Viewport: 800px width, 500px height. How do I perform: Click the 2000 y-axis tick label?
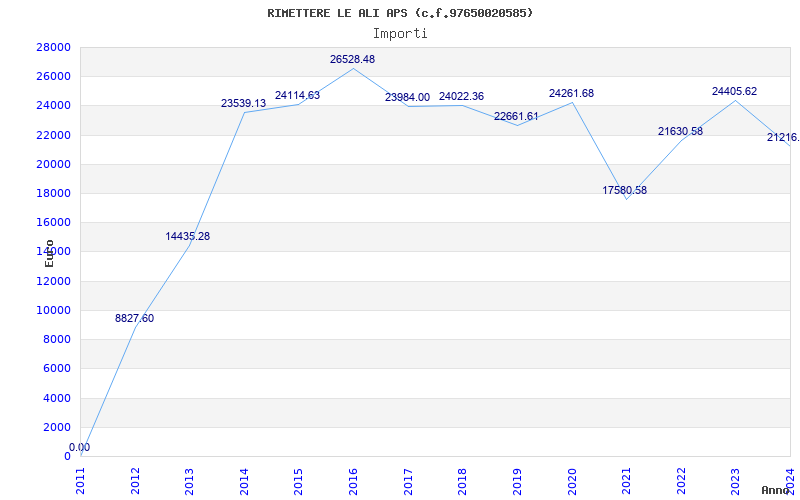click(x=57, y=427)
